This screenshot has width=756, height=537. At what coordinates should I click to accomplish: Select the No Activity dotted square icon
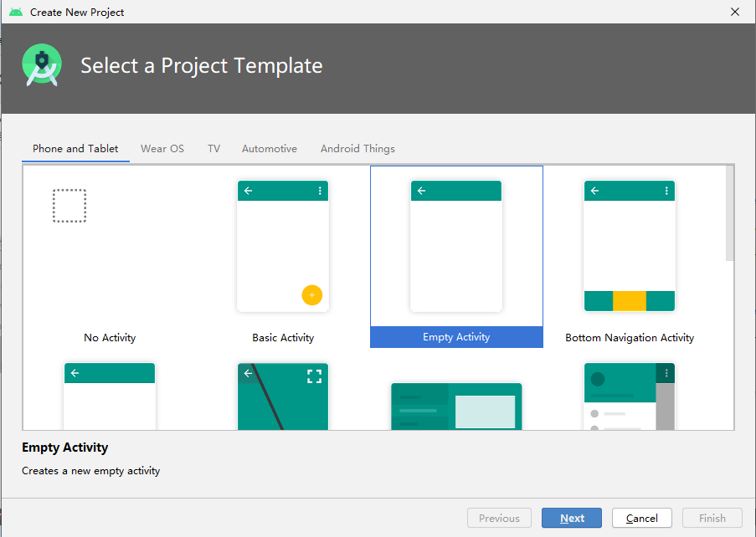69,206
